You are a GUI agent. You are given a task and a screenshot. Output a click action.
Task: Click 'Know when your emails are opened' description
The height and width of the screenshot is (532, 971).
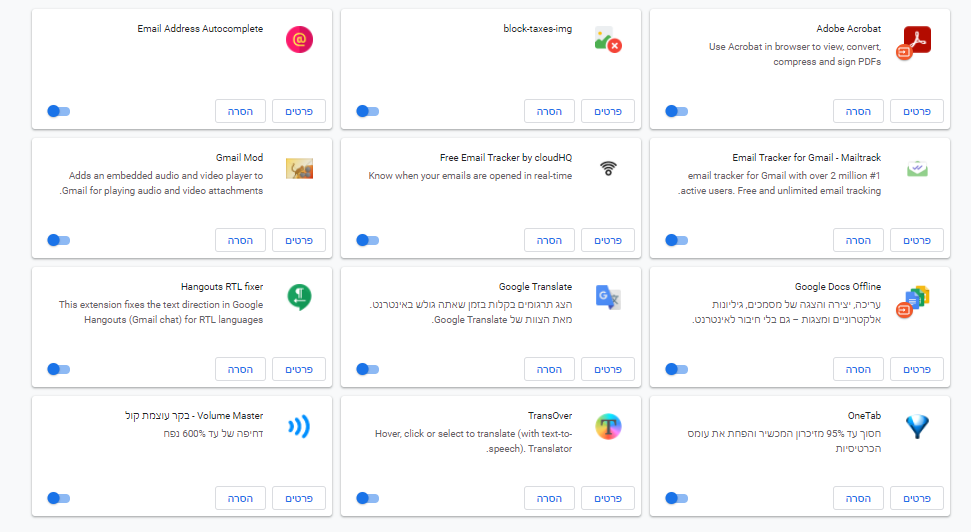point(470,176)
